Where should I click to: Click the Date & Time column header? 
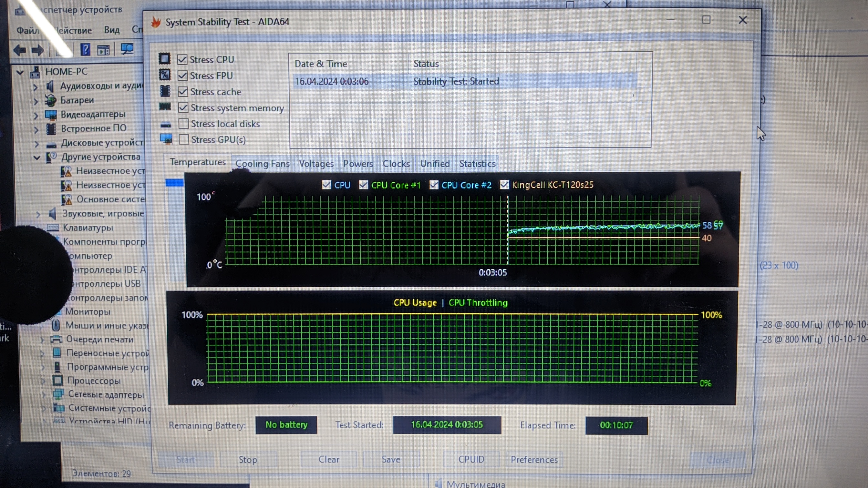[x=350, y=64]
